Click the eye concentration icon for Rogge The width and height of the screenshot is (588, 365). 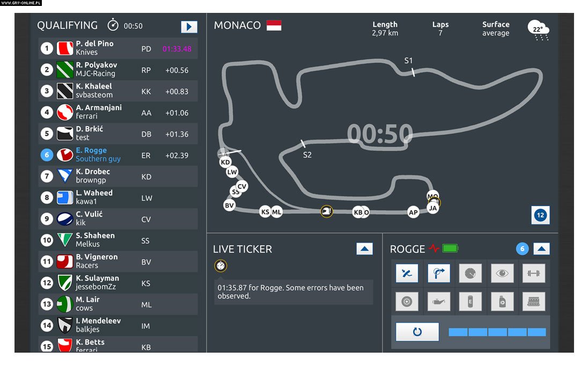(x=502, y=273)
